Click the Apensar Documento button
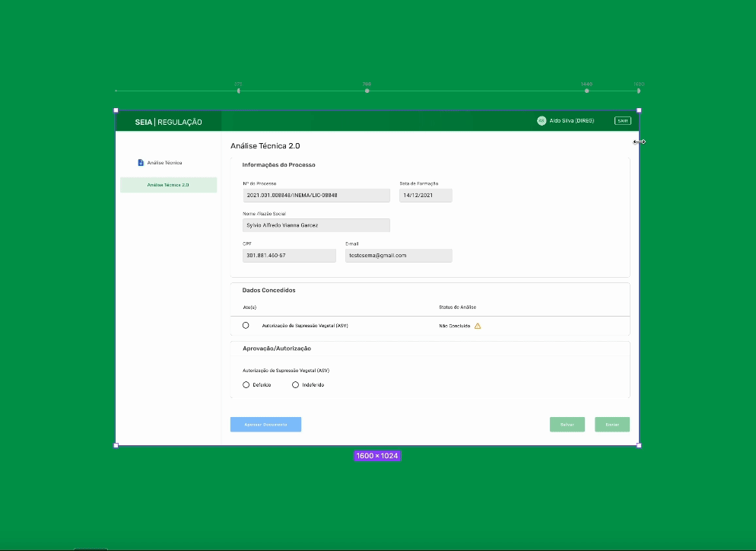The height and width of the screenshot is (551, 756). point(265,424)
